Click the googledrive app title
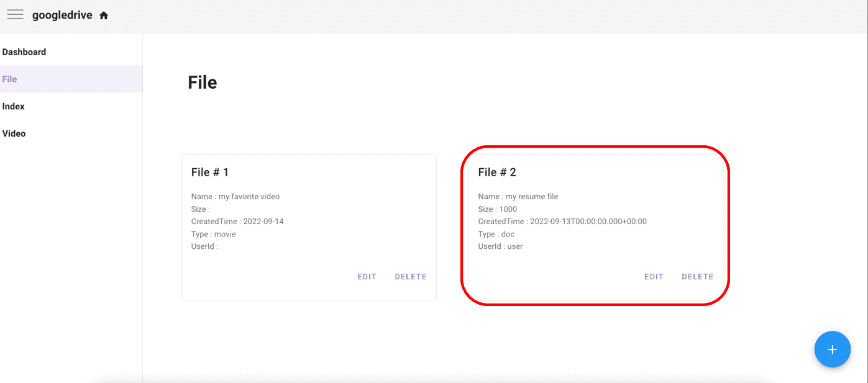 [x=62, y=16]
